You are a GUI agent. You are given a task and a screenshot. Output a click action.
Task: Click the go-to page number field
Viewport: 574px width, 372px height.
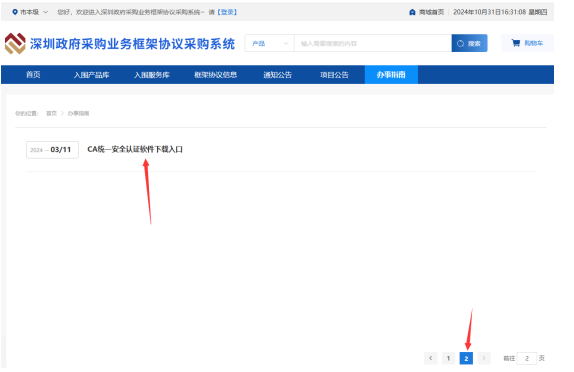[x=527, y=358]
